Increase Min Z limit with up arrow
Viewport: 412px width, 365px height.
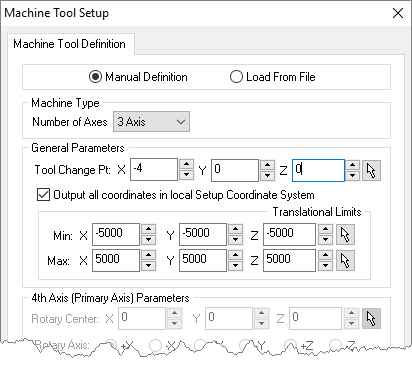coord(325,229)
